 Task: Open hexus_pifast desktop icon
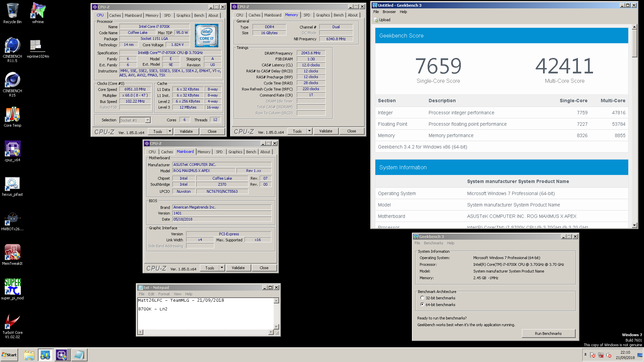coord(12,186)
